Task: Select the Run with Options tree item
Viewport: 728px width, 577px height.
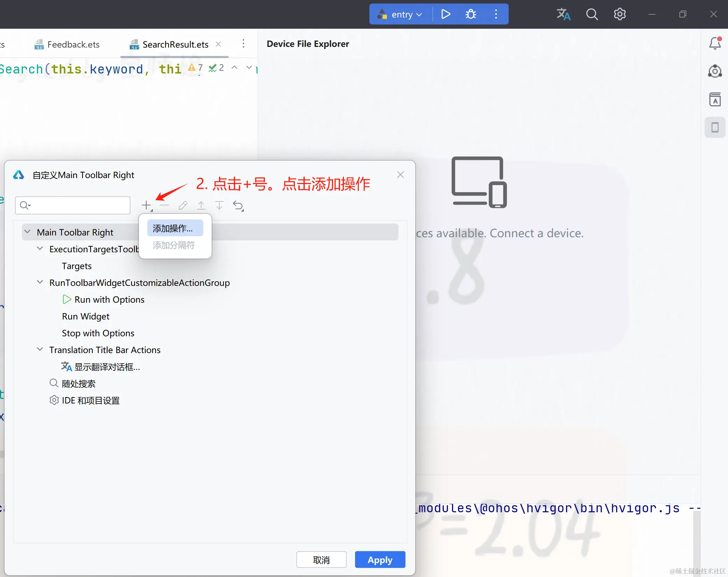Action: (109, 300)
